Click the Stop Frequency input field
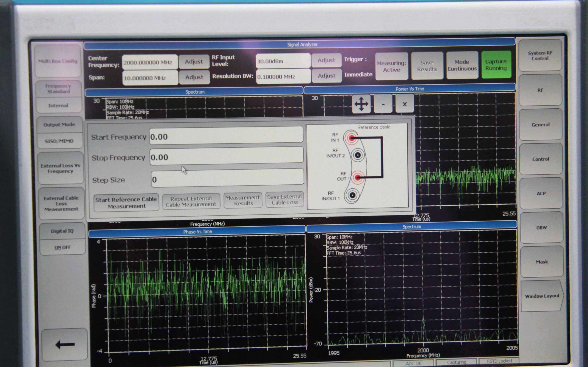Image resolution: width=588 pixels, height=367 pixels. pyautogui.click(x=227, y=155)
